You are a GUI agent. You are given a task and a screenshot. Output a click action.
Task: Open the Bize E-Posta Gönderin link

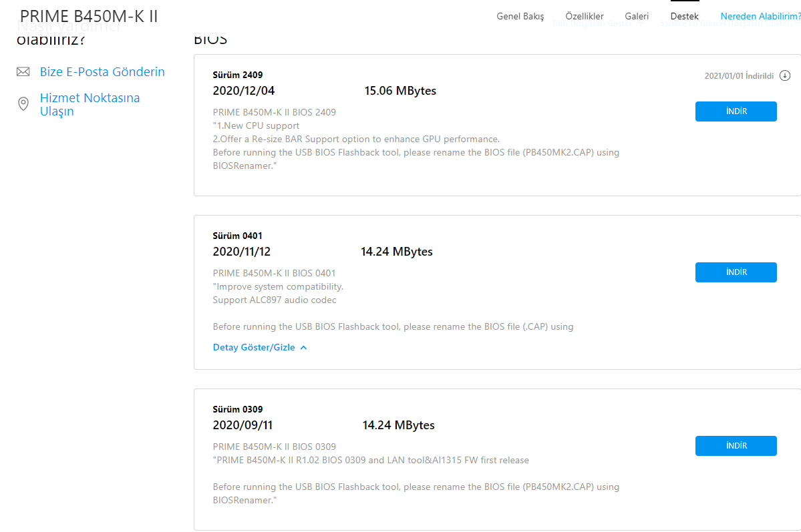102,72
